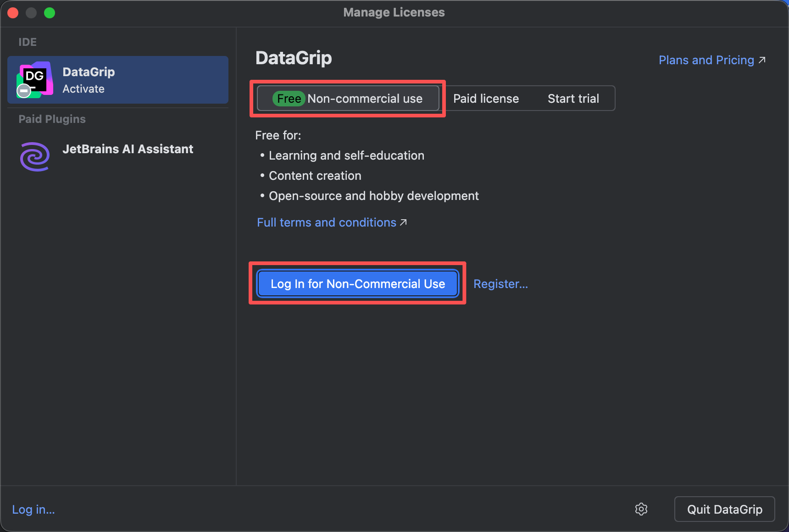The height and width of the screenshot is (532, 789).
Task: Click the Quit DataGrip button
Action: tap(724, 509)
